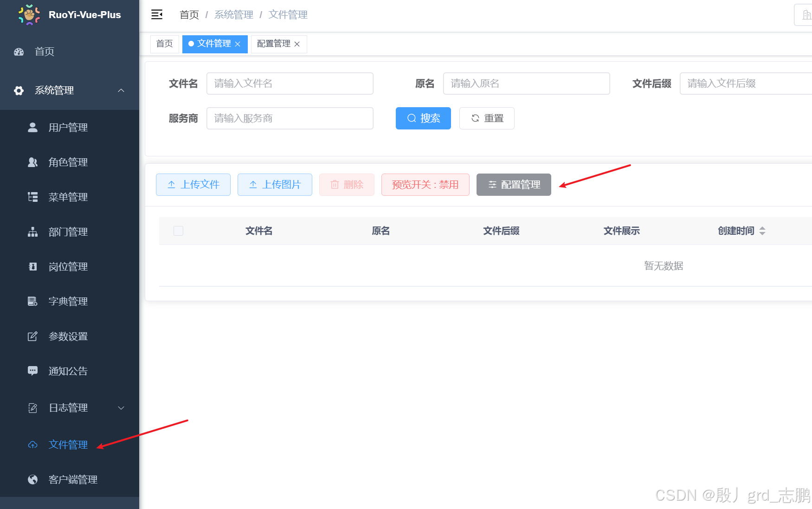
Task: Expand the 日志管理 submenu chevron
Action: pyautogui.click(x=121, y=408)
